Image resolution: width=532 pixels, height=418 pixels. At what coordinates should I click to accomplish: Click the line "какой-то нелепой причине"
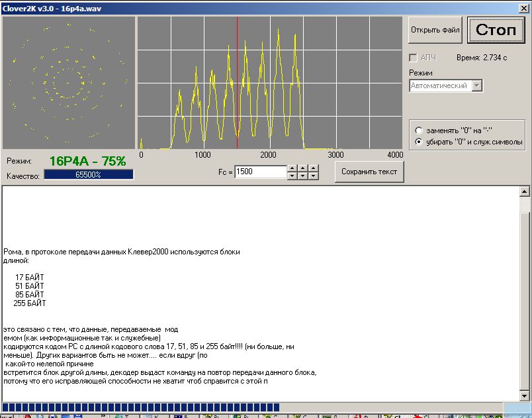(x=50, y=364)
